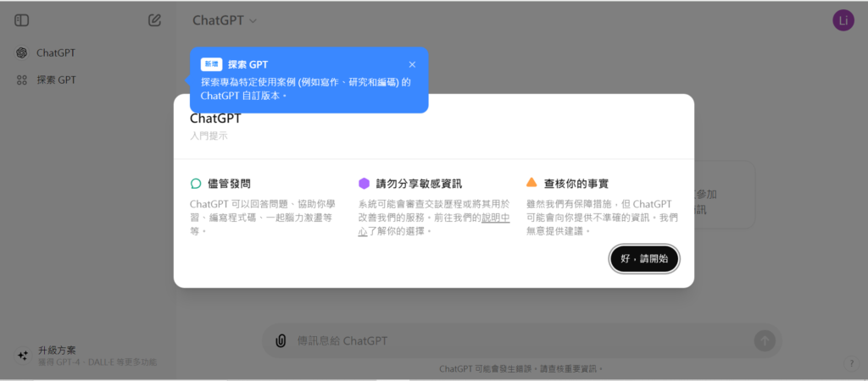Click green chat bubble icon beside 儘管發問
Viewport: 868px width, 381px height.
click(x=196, y=183)
